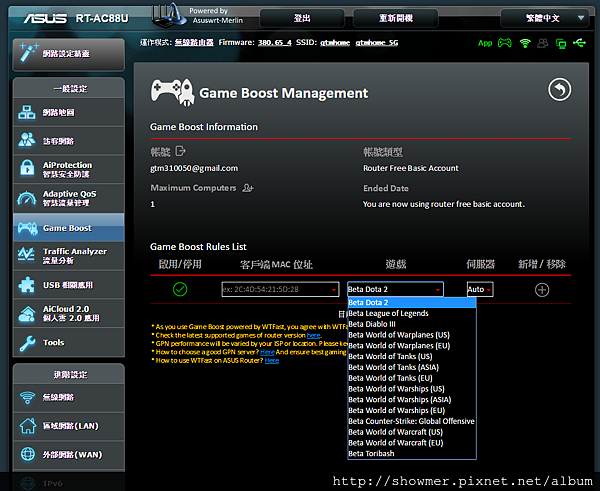Open the network map sidebar item
The width and height of the screenshot is (600, 491).
click(68, 113)
